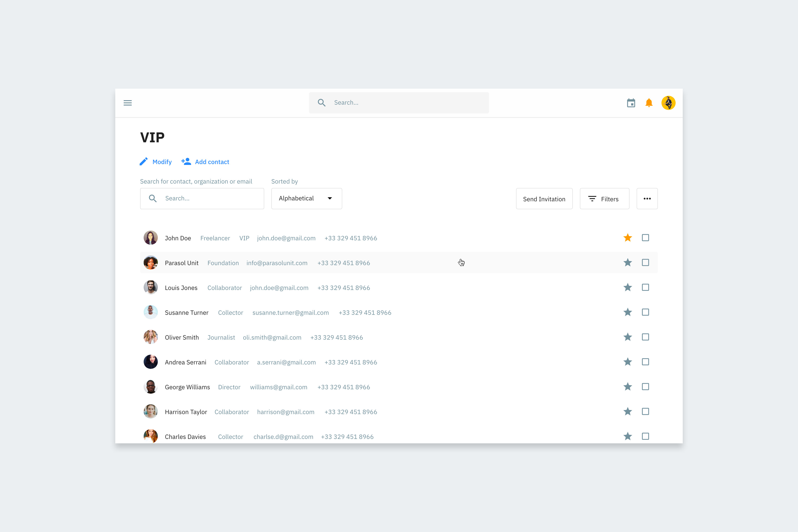Click John Doe's avatar photo
This screenshot has height=532, width=798.
click(x=151, y=238)
